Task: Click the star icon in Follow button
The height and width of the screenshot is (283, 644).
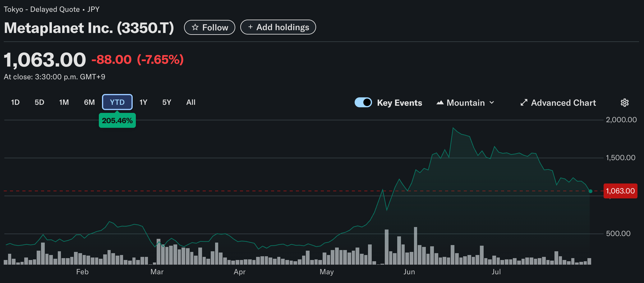Action: (x=195, y=27)
